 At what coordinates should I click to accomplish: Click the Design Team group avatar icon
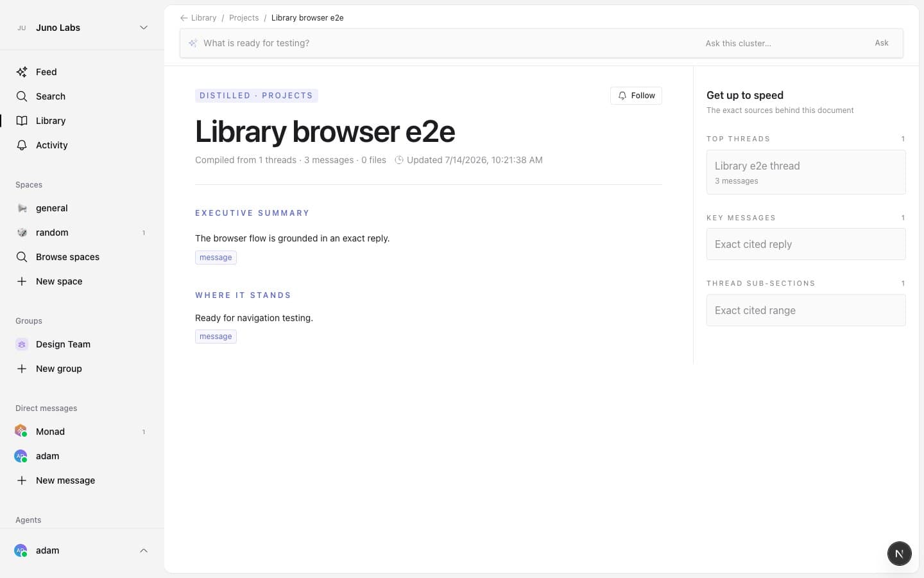click(x=22, y=344)
